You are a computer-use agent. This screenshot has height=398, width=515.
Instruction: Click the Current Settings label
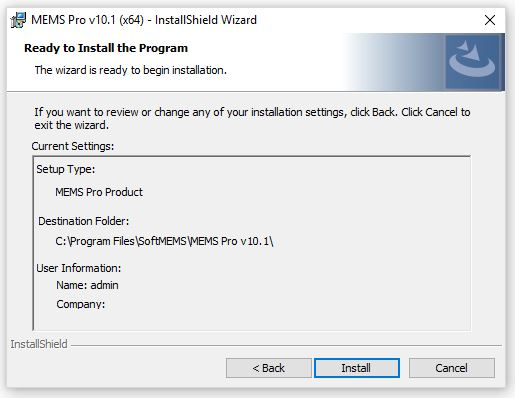pyautogui.click(x=73, y=146)
